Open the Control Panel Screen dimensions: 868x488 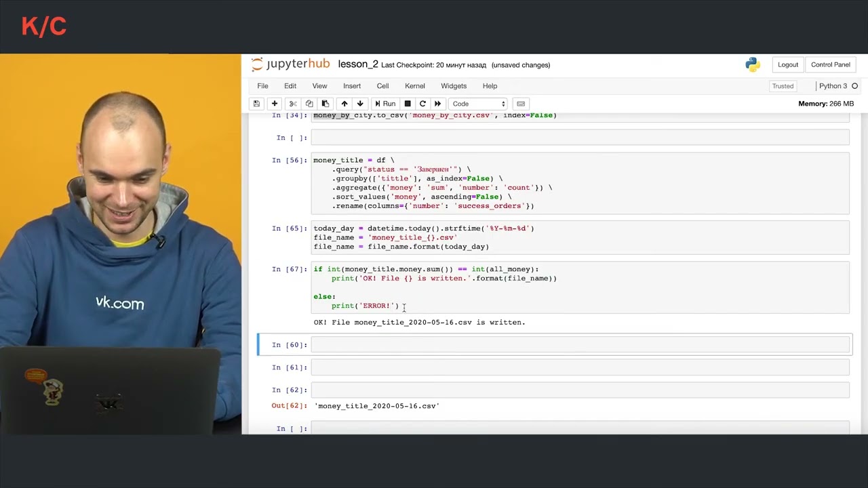click(831, 64)
